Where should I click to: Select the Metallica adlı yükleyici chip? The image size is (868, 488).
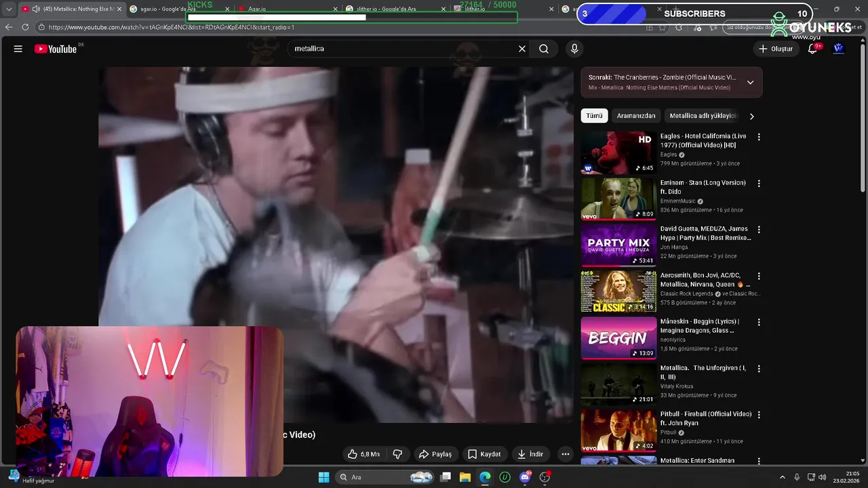pyautogui.click(x=703, y=116)
